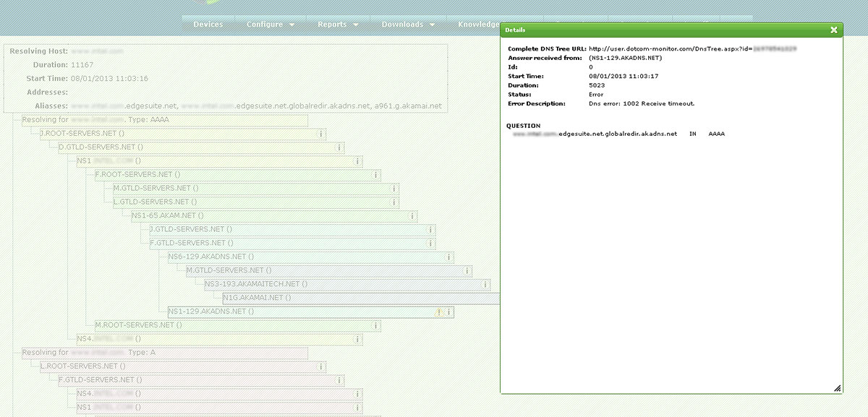Click the AAAA record type in the question row
This screenshot has width=868, height=417.
716,134
